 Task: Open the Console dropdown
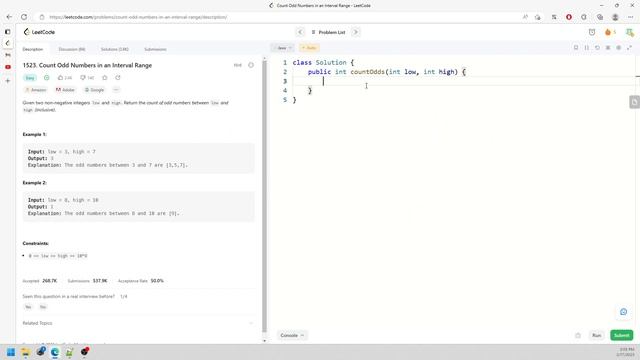292,336
